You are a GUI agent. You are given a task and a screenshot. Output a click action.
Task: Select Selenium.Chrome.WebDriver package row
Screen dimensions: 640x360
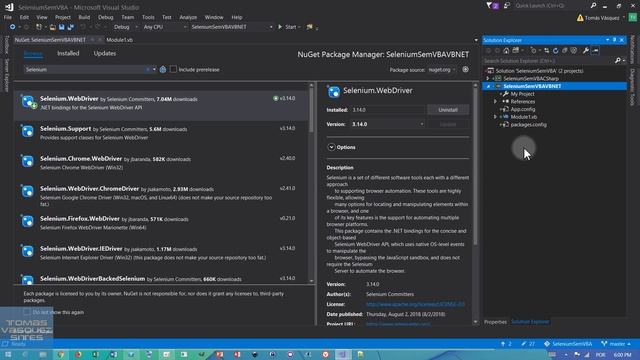pyautogui.click(x=161, y=162)
